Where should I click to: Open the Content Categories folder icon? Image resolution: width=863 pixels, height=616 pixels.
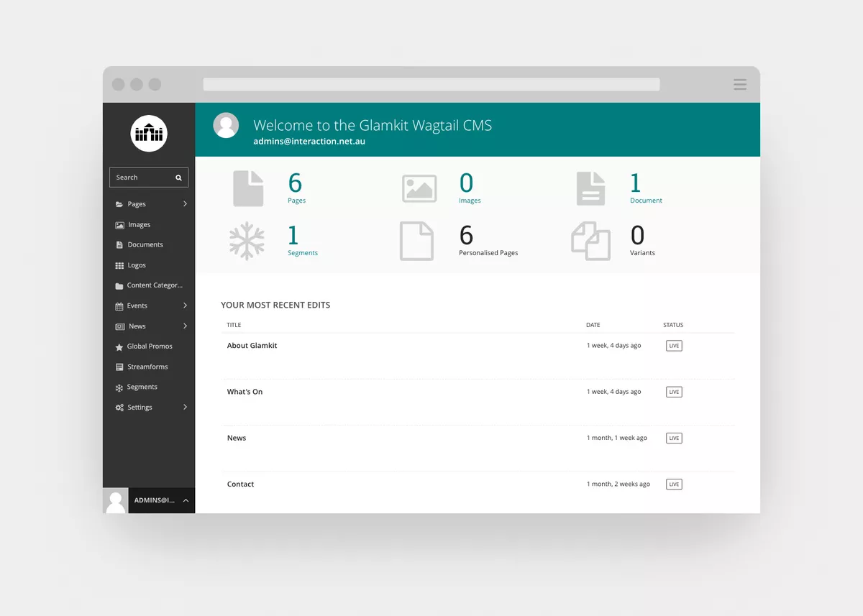pyautogui.click(x=119, y=285)
